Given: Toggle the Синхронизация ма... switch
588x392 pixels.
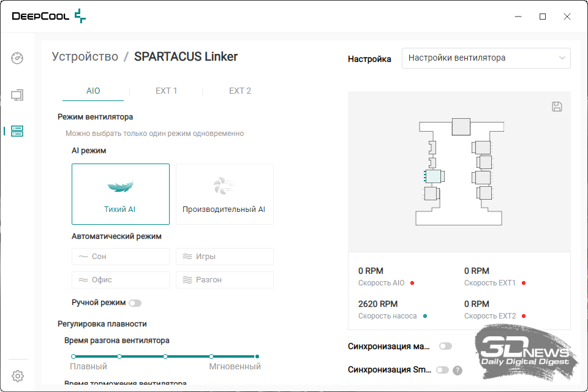Looking at the screenshot, I should click(445, 346).
